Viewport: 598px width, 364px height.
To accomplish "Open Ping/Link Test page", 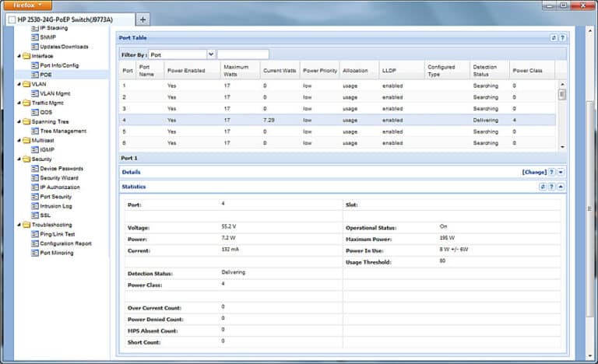I will pyautogui.click(x=57, y=234).
